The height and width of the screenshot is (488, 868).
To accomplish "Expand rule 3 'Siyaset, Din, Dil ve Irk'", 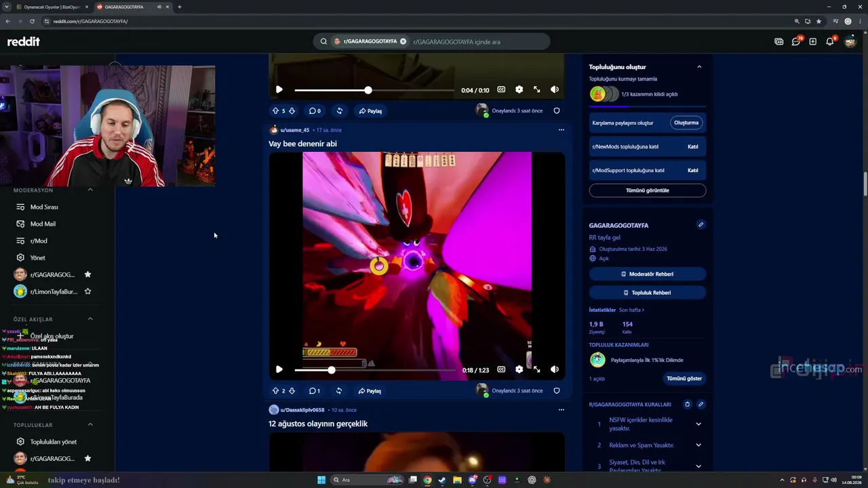I will point(698,466).
